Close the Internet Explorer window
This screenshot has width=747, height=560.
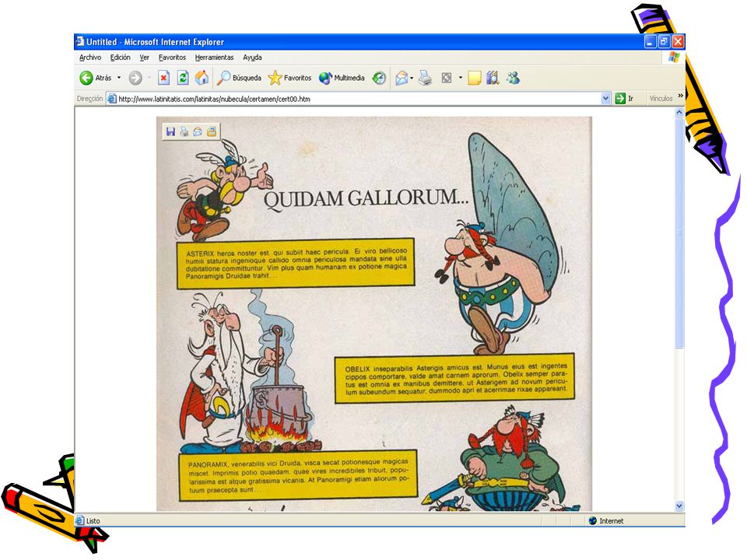(x=678, y=42)
